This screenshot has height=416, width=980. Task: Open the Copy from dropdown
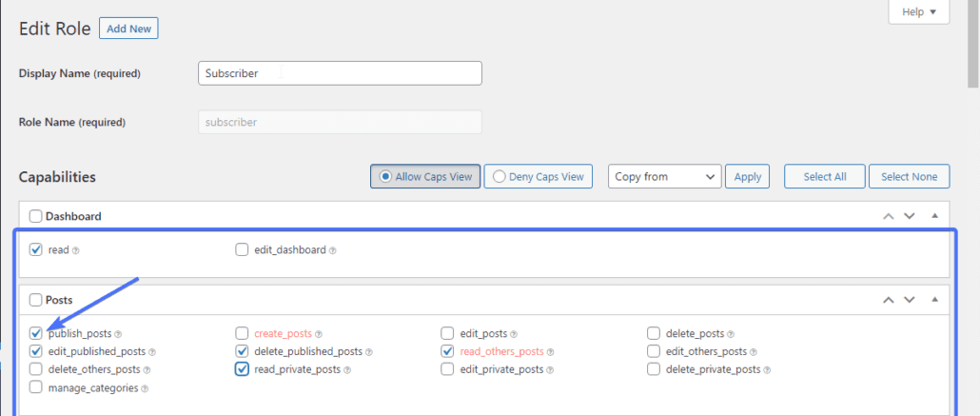click(x=664, y=176)
